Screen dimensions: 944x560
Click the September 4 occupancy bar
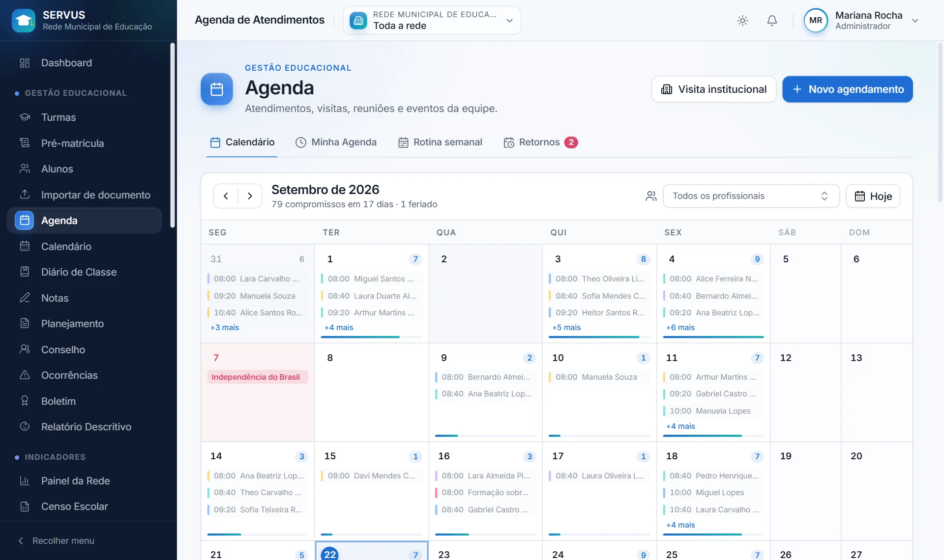[713, 337]
